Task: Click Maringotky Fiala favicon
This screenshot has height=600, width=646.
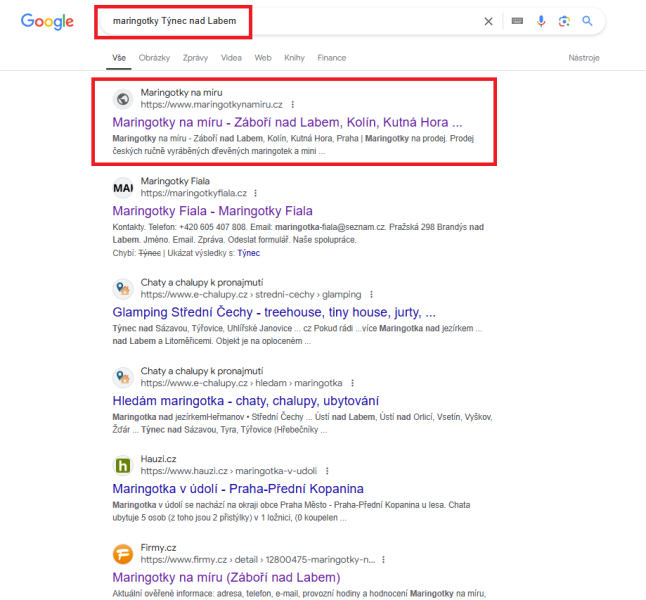Action: point(123,188)
